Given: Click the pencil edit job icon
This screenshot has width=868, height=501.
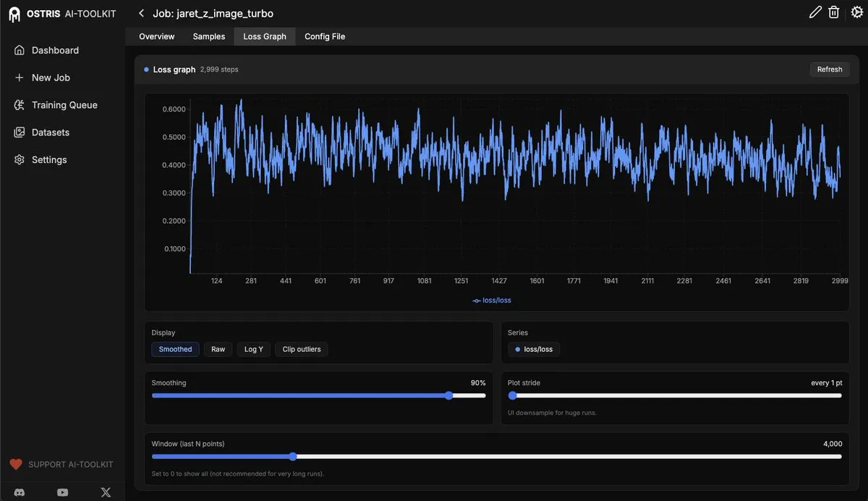Looking at the screenshot, I should 815,12.
